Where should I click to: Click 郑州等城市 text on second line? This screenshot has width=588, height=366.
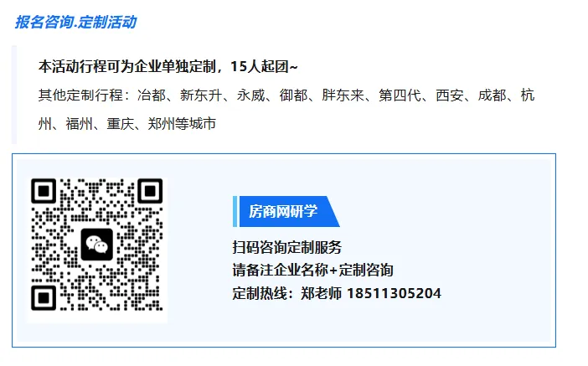tap(182, 124)
